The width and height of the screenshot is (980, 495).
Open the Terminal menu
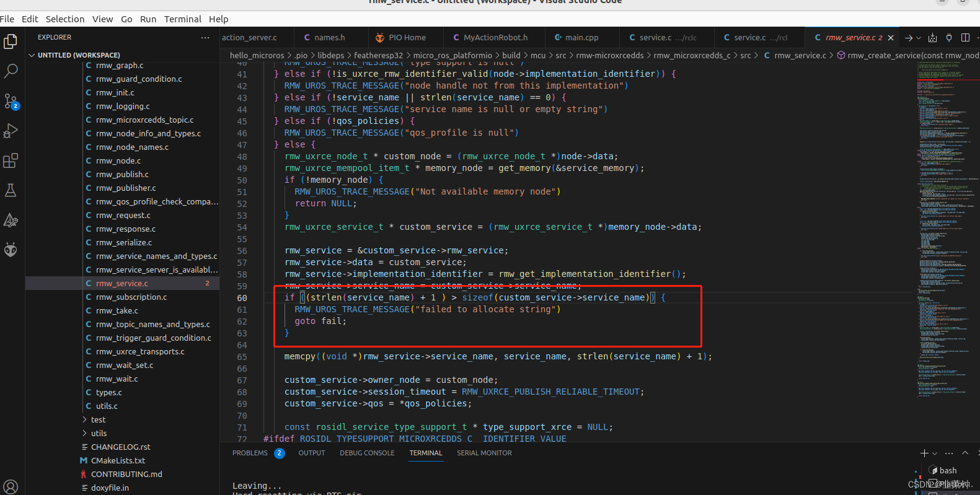coord(183,19)
